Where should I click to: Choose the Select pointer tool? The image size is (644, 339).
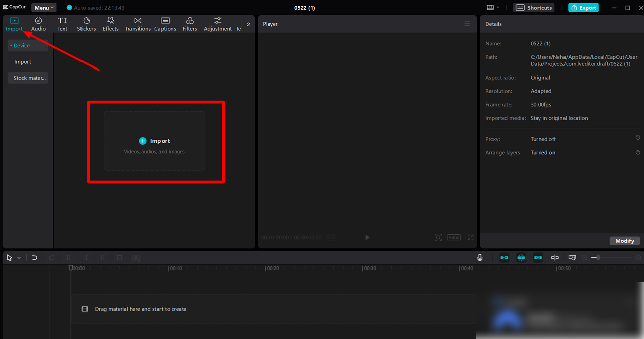(x=10, y=257)
